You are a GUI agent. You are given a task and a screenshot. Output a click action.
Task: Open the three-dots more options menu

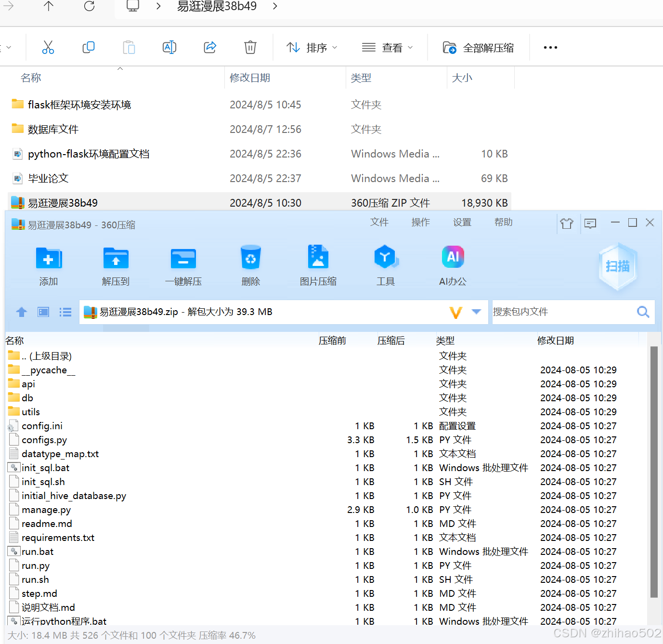point(550,47)
